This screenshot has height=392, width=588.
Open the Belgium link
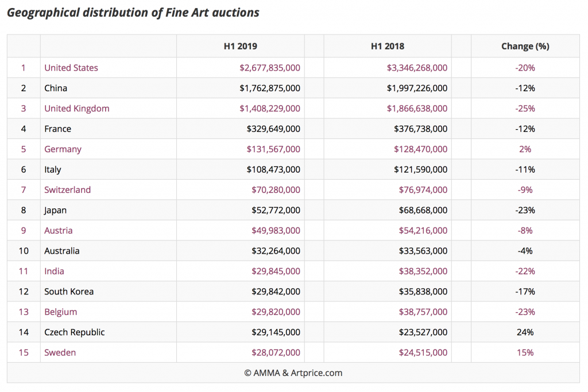pos(60,312)
